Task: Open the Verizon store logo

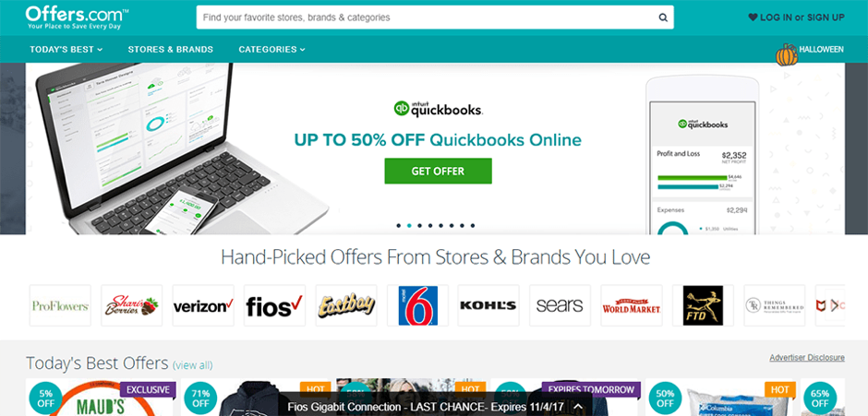Action: pos(203,305)
